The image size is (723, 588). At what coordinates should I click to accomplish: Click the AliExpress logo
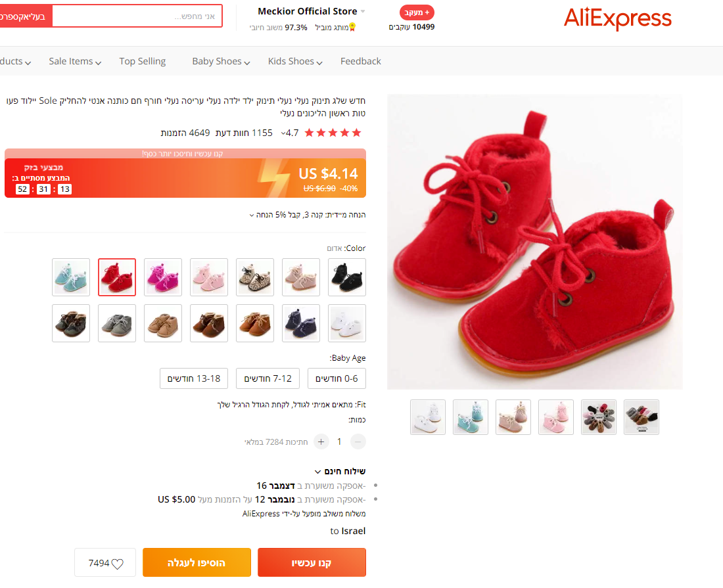point(617,18)
